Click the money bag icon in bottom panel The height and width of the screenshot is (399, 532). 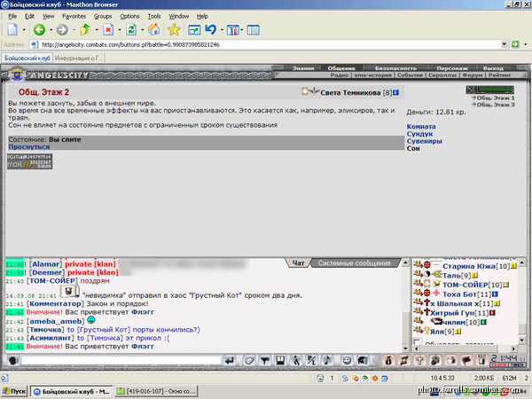point(388,360)
